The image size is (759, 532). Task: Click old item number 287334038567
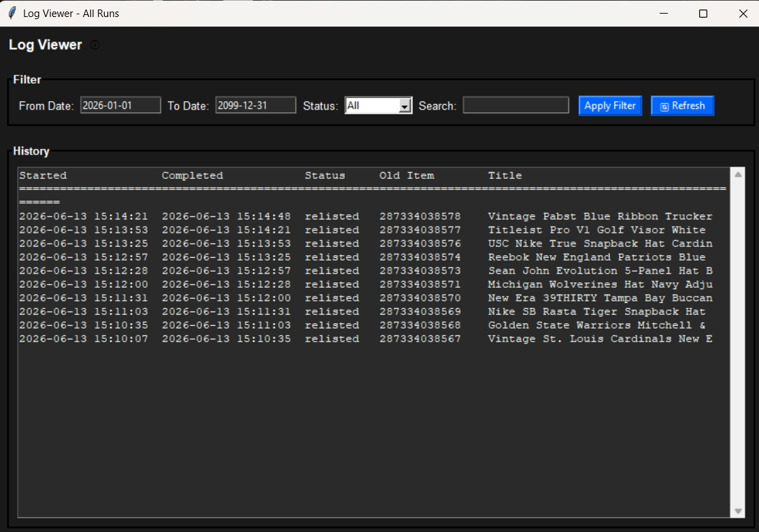pyautogui.click(x=420, y=338)
